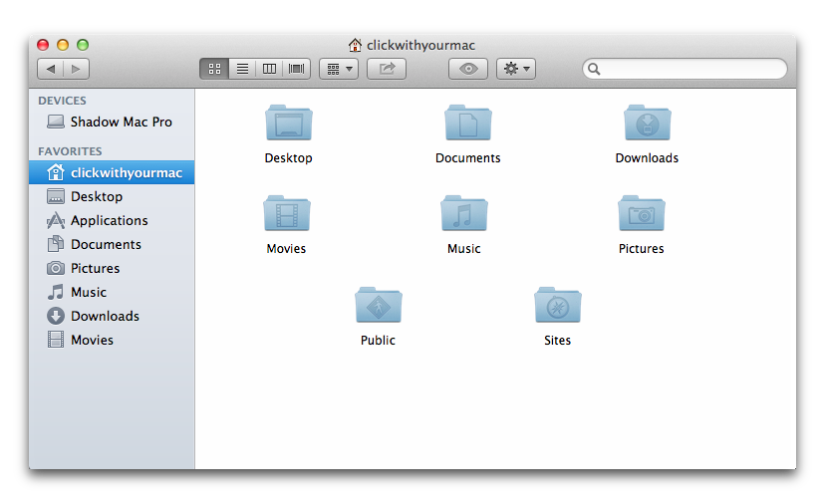Image resolution: width=826 pixels, height=504 pixels.
Task: Open Downloads in sidebar favorites
Action: click(x=112, y=316)
